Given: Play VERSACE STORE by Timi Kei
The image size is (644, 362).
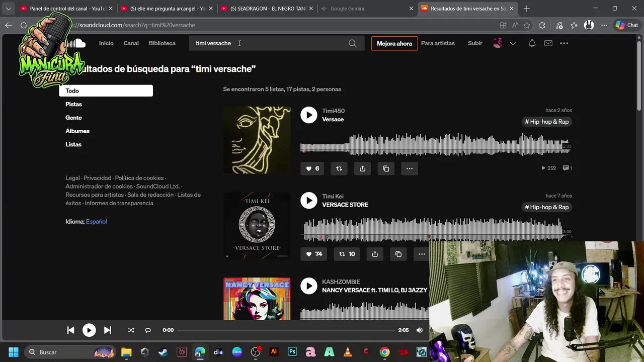Looking at the screenshot, I should (309, 200).
